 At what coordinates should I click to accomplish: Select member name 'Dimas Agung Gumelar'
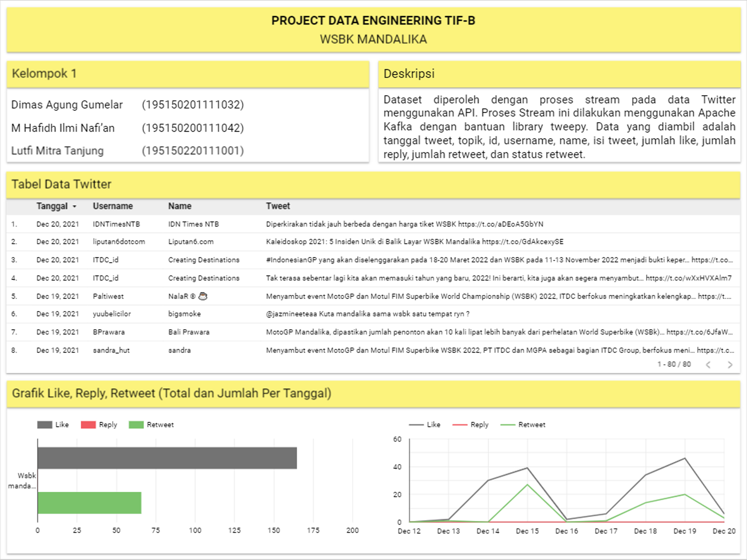pos(67,105)
